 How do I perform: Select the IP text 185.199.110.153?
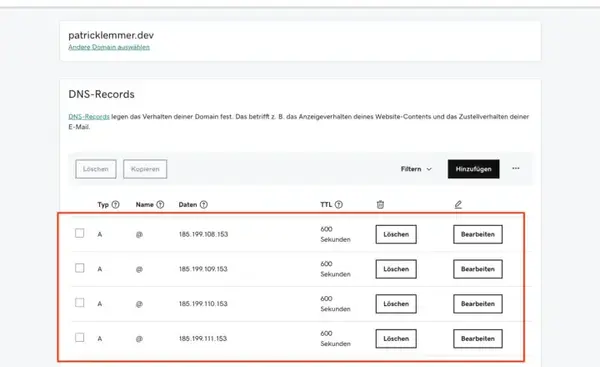203,304
